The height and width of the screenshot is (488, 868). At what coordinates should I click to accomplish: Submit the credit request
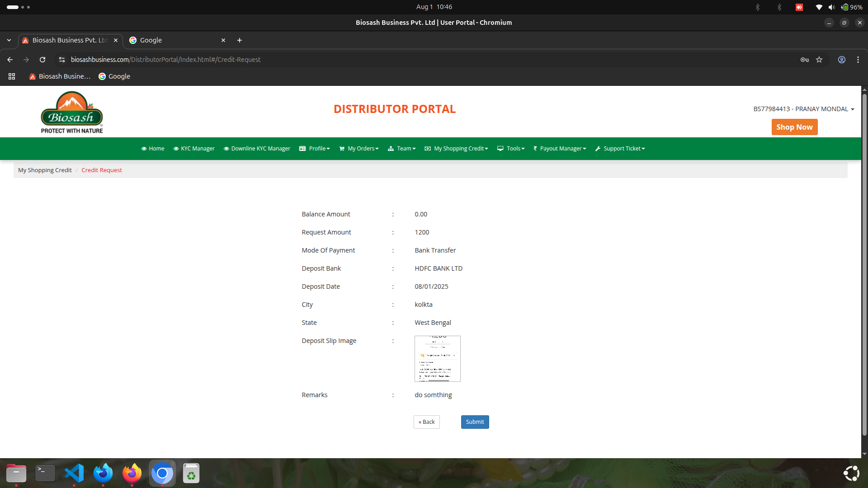pyautogui.click(x=475, y=422)
